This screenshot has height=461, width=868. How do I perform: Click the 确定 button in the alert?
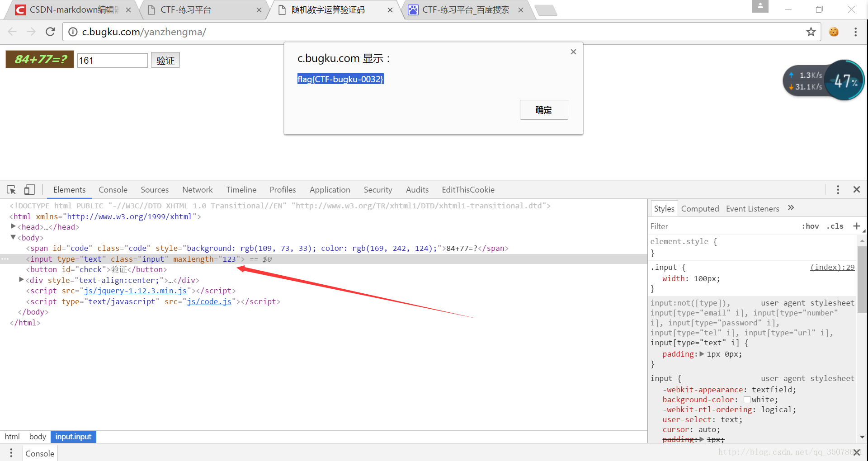pyautogui.click(x=544, y=110)
